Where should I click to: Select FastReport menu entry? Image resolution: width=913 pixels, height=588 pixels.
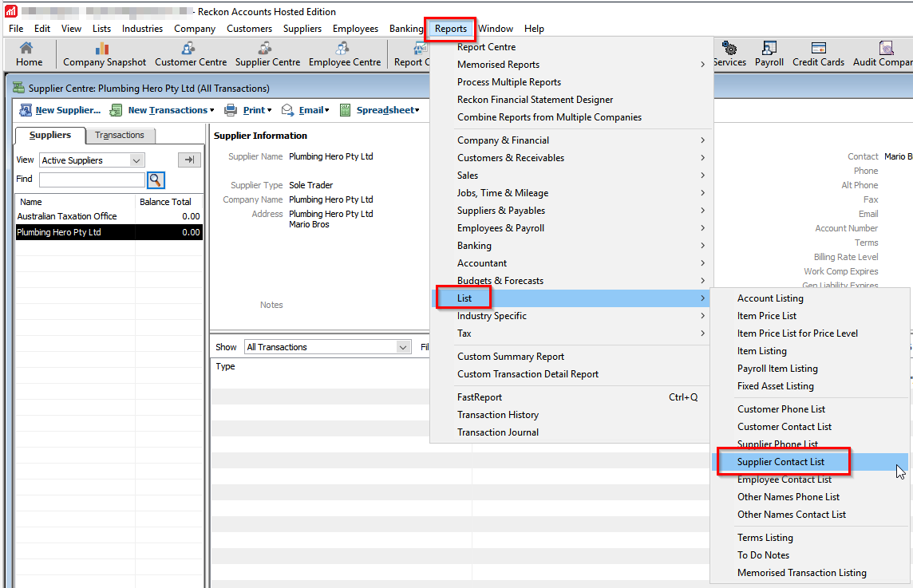571,397
